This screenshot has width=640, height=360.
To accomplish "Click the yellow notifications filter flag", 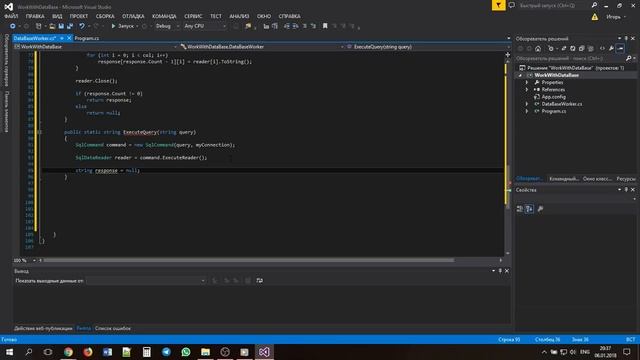I will (x=498, y=5).
